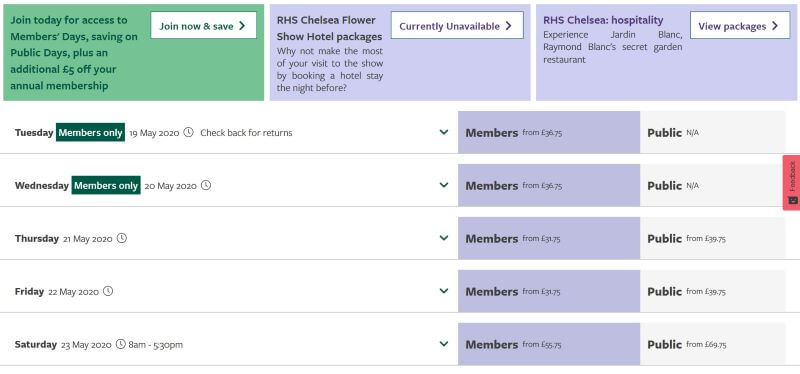This screenshot has width=800, height=374.
Task: Click the clock icon beside 23 May 2020
Action: click(x=120, y=344)
